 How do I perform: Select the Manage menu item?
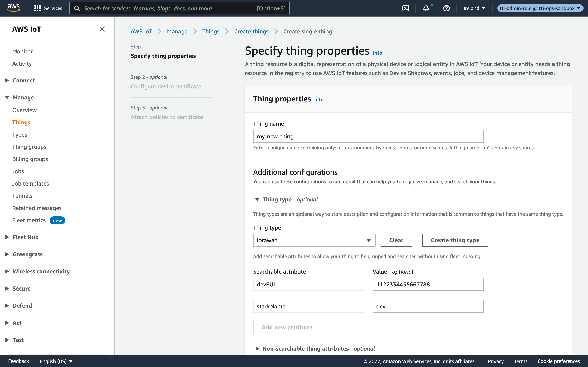click(x=23, y=97)
